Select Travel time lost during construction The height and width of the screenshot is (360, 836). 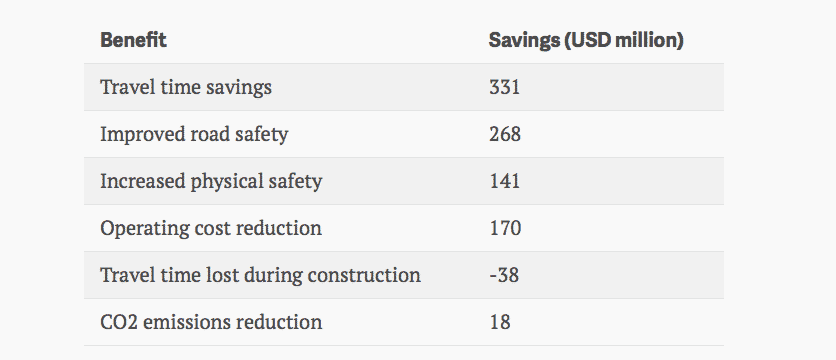260,275
